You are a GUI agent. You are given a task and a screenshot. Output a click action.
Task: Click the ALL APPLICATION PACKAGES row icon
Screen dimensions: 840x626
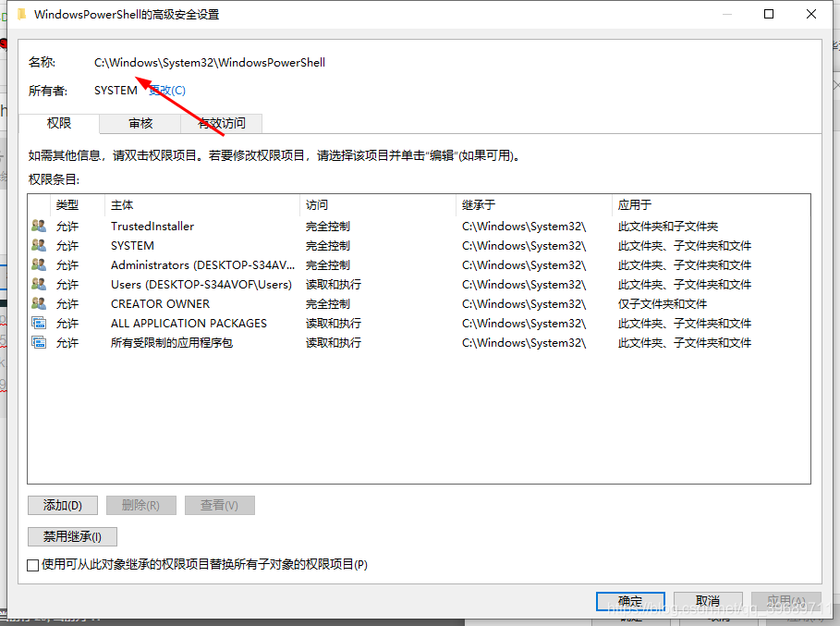click(39, 323)
